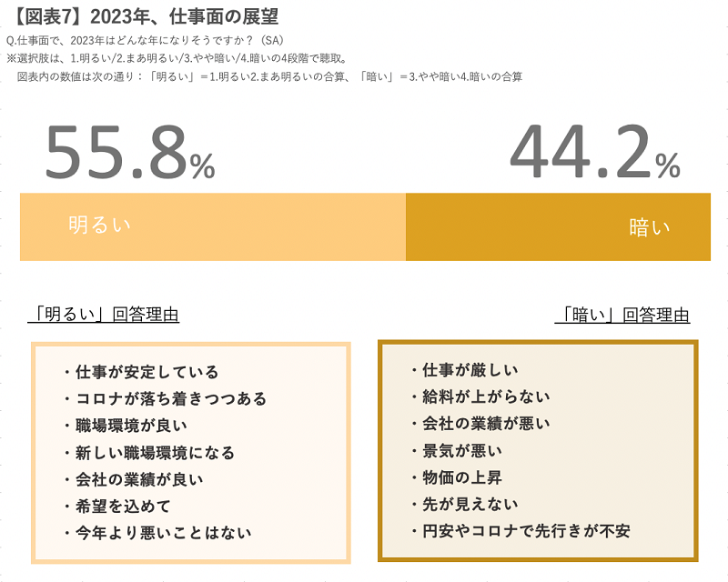Click the bullet 仕事が厳しい
Viewport: 728px width, 582px height.
coord(464,370)
